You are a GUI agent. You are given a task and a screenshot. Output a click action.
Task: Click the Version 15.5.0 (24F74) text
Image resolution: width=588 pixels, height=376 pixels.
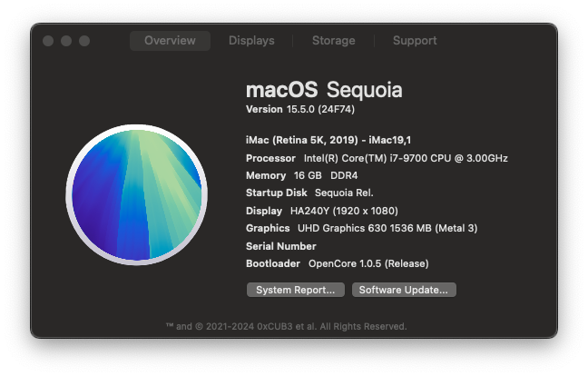point(300,109)
